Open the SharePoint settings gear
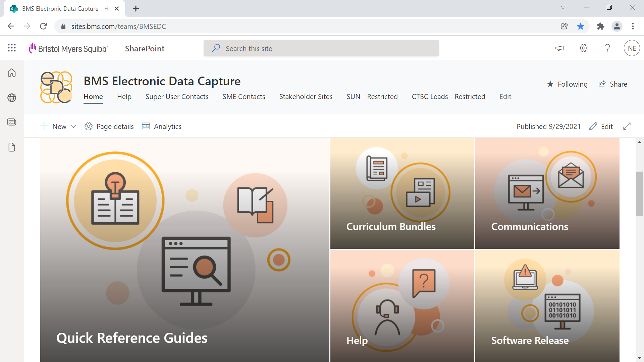The height and width of the screenshot is (362, 644). 584,48
